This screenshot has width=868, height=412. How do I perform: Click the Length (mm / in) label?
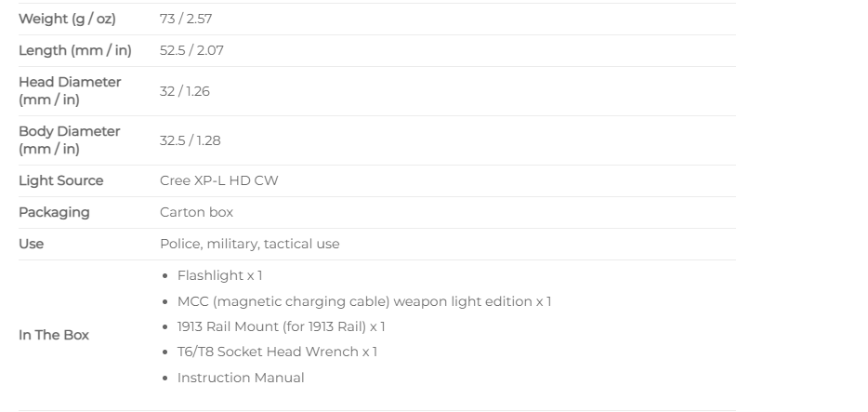point(74,50)
